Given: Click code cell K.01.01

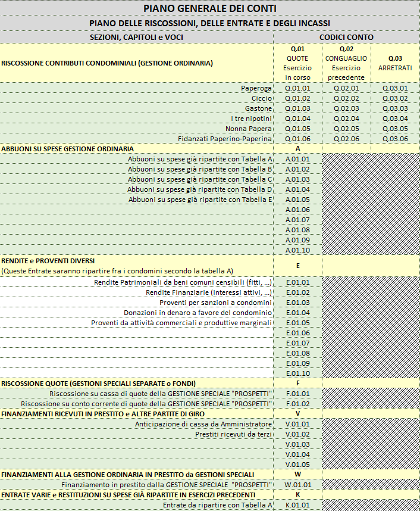Looking at the screenshot, I should (x=297, y=505).
